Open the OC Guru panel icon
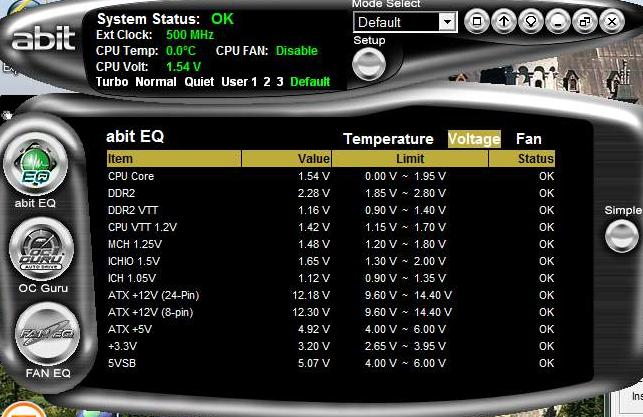 pyautogui.click(x=42, y=249)
